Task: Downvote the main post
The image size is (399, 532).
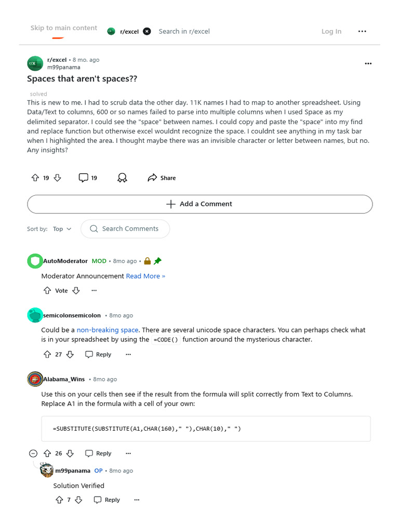Action: click(57, 178)
